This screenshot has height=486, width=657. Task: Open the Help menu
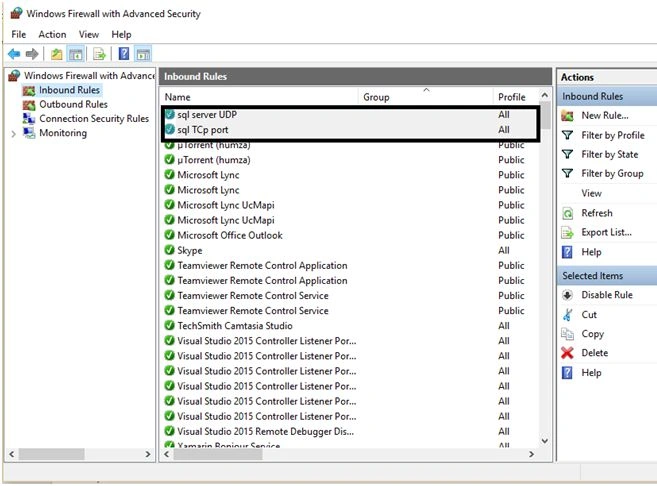[x=121, y=34]
